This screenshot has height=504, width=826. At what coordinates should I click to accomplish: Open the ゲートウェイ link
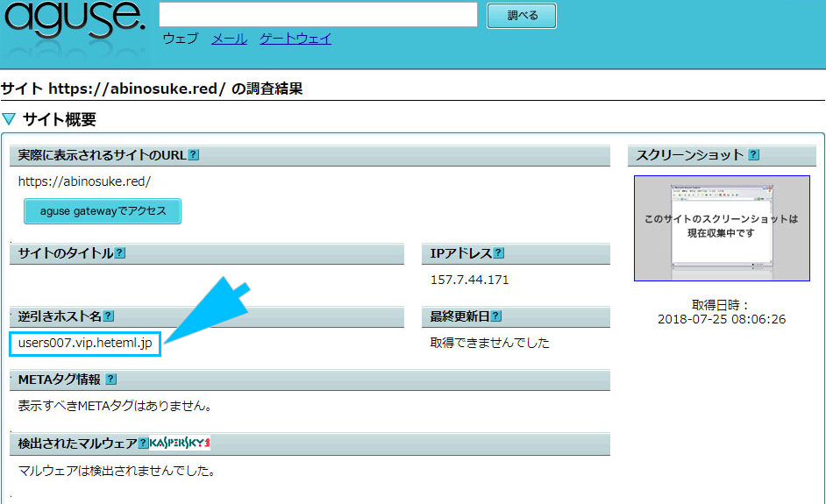296,39
